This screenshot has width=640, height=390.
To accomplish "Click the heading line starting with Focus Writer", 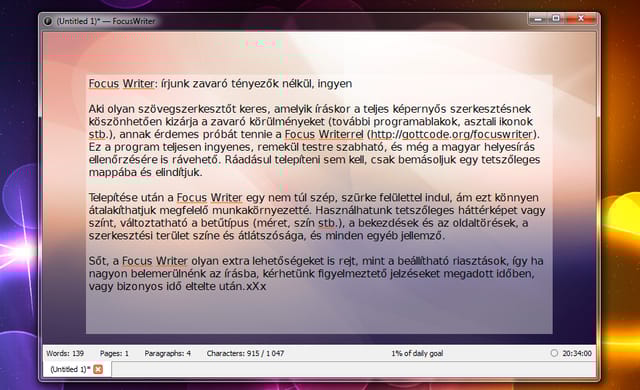I will [220, 84].
